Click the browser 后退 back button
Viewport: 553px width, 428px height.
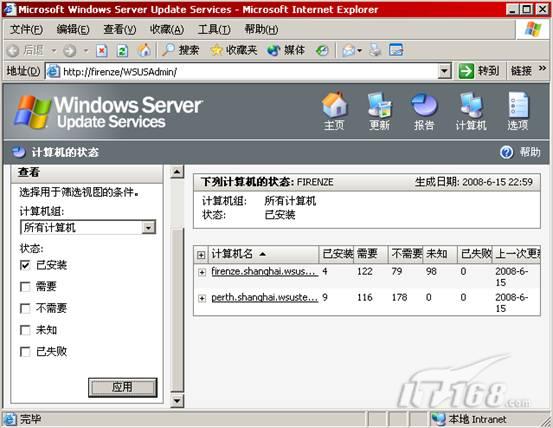click(x=25, y=51)
